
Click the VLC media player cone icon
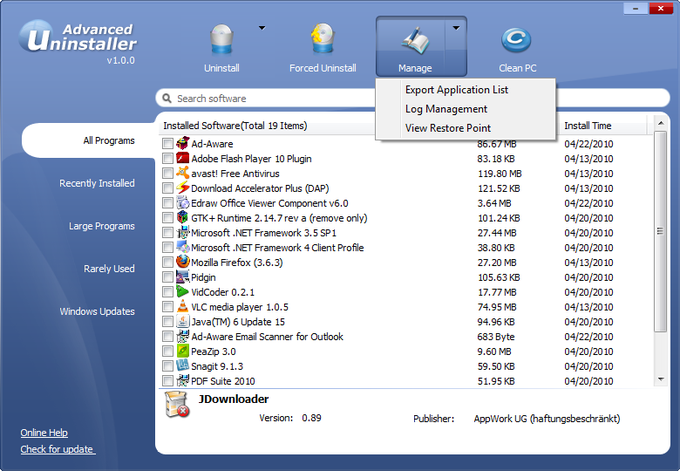183,306
